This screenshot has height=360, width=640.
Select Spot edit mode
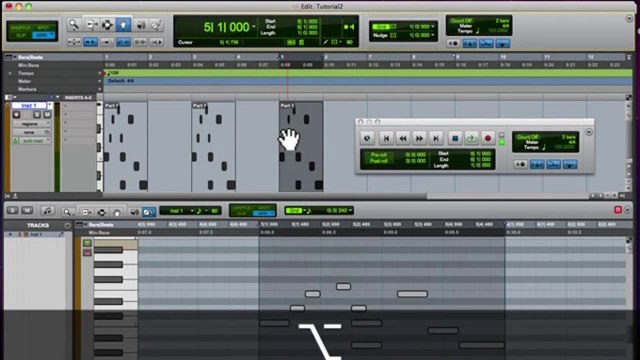click(x=43, y=28)
